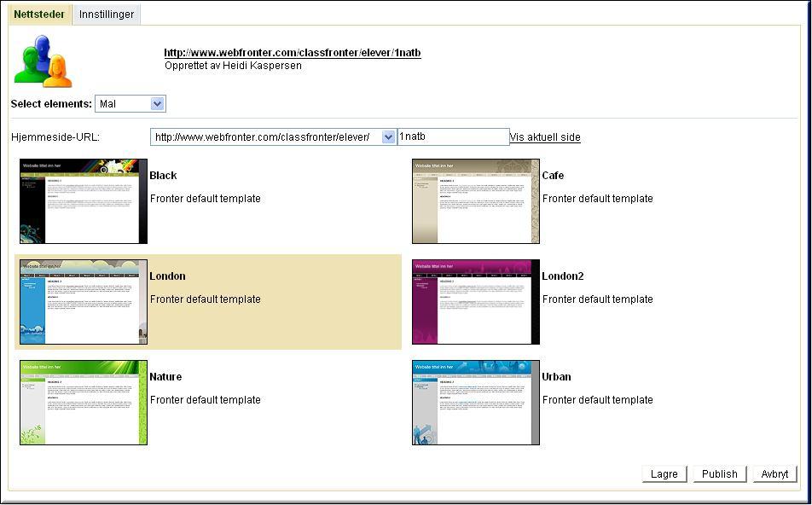Viewport: 812px width, 505px height.
Task: Open the webfronter 1natb site link
Action: [x=292, y=53]
